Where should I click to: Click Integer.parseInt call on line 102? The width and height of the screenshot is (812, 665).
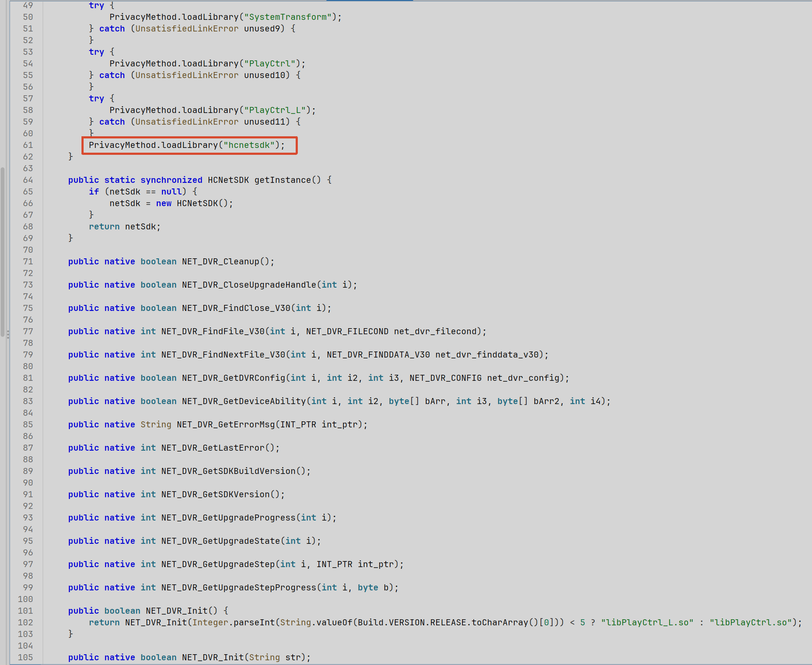(x=233, y=622)
